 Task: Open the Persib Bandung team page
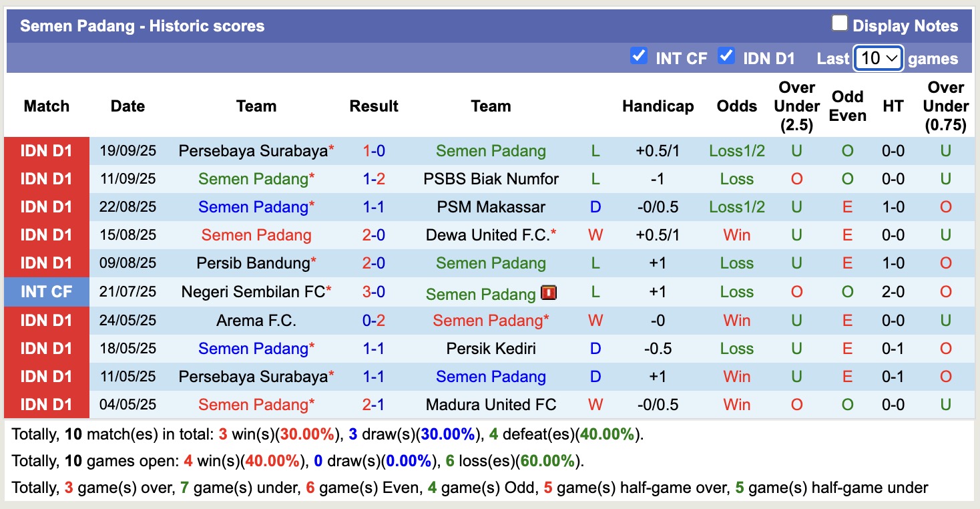[253, 263]
